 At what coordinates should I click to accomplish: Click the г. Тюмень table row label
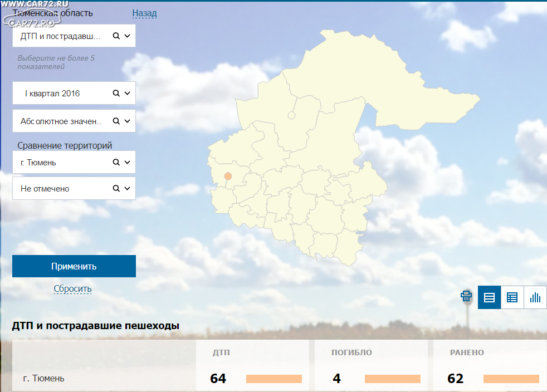[43, 379]
